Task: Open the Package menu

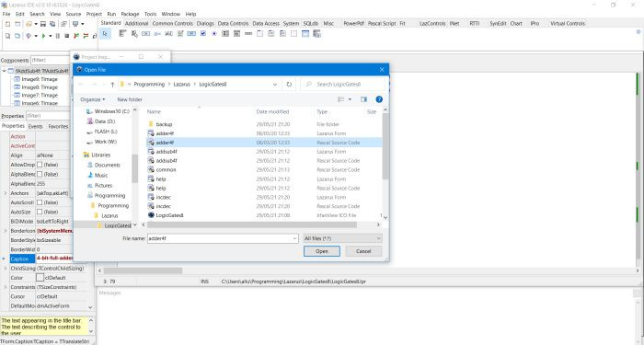Action: click(x=130, y=14)
